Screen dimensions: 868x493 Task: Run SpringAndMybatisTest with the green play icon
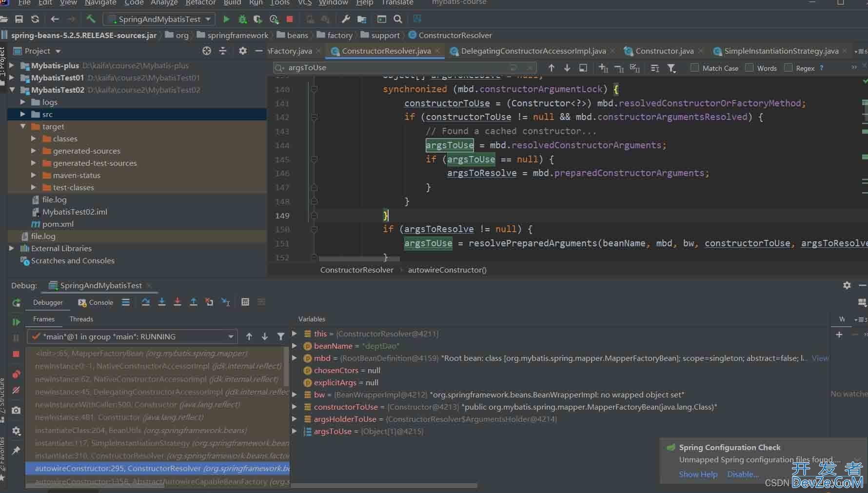pyautogui.click(x=226, y=19)
